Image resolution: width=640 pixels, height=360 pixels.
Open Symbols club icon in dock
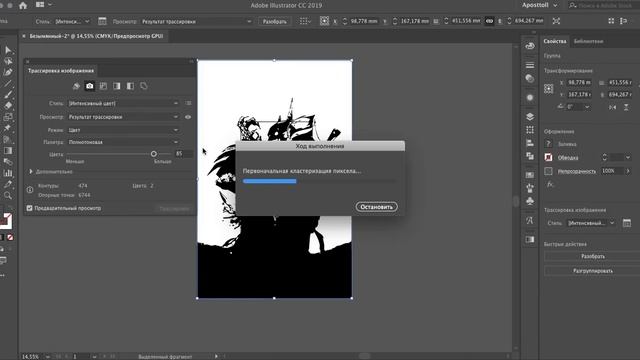tap(530, 201)
